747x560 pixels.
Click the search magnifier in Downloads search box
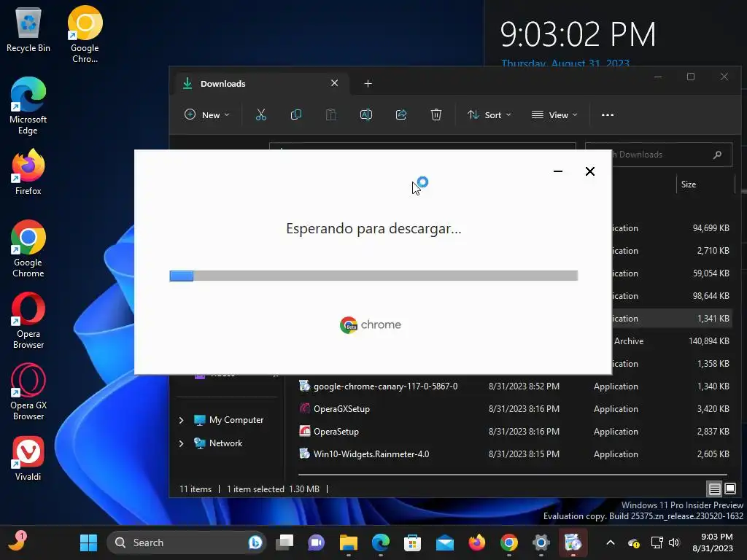pyautogui.click(x=717, y=155)
